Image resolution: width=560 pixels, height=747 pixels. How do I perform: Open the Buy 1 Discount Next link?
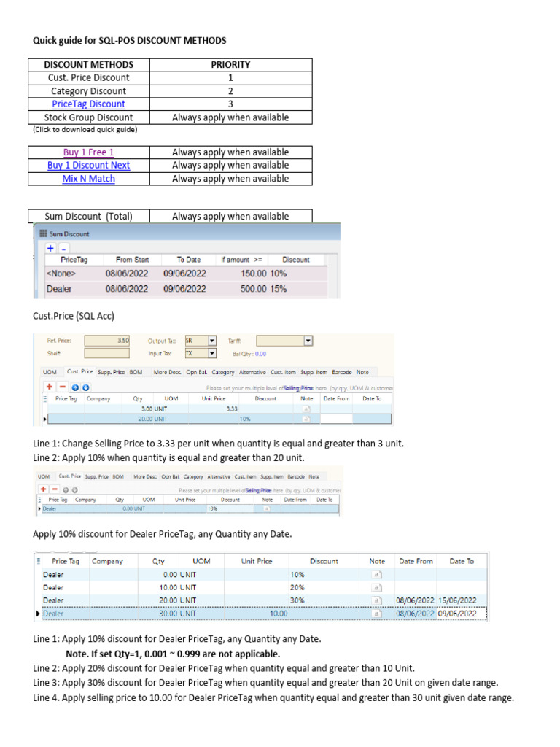pos(88,166)
